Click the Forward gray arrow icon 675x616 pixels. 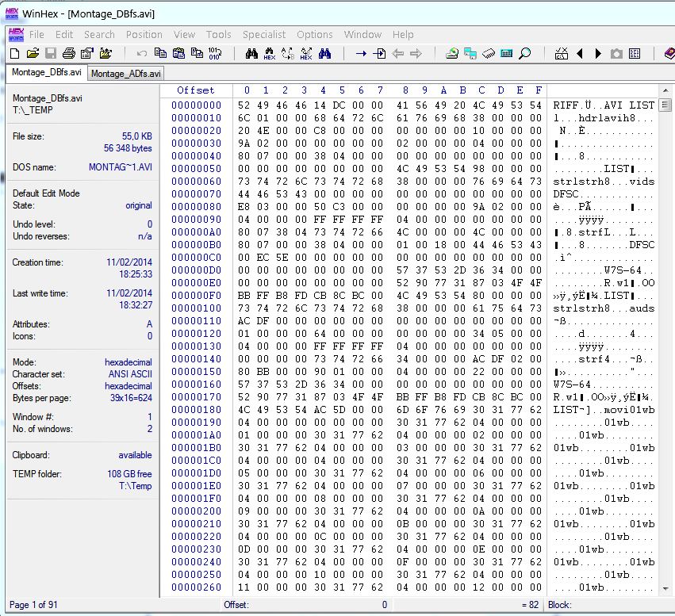click(x=416, y=53)
